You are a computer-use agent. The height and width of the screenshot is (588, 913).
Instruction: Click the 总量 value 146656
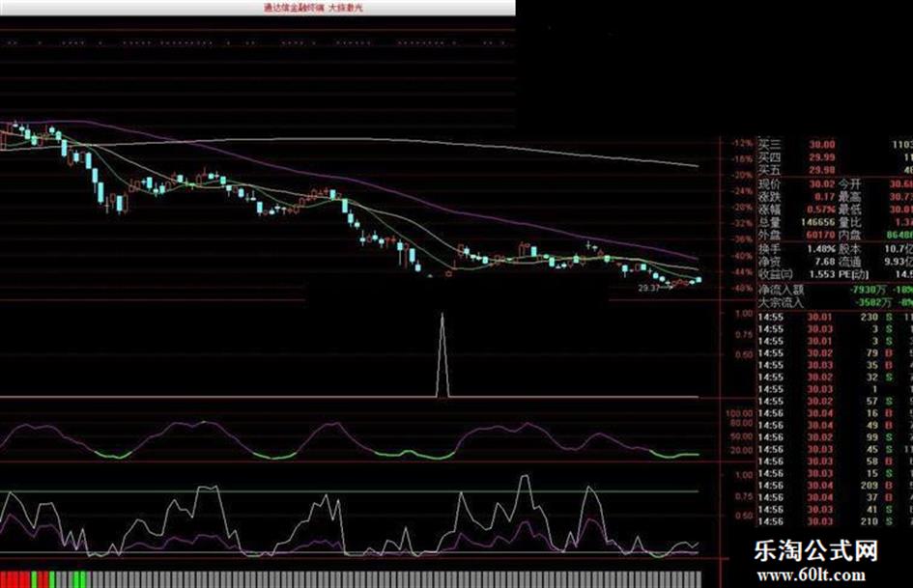pyautogui.click(x=817, y=222)
